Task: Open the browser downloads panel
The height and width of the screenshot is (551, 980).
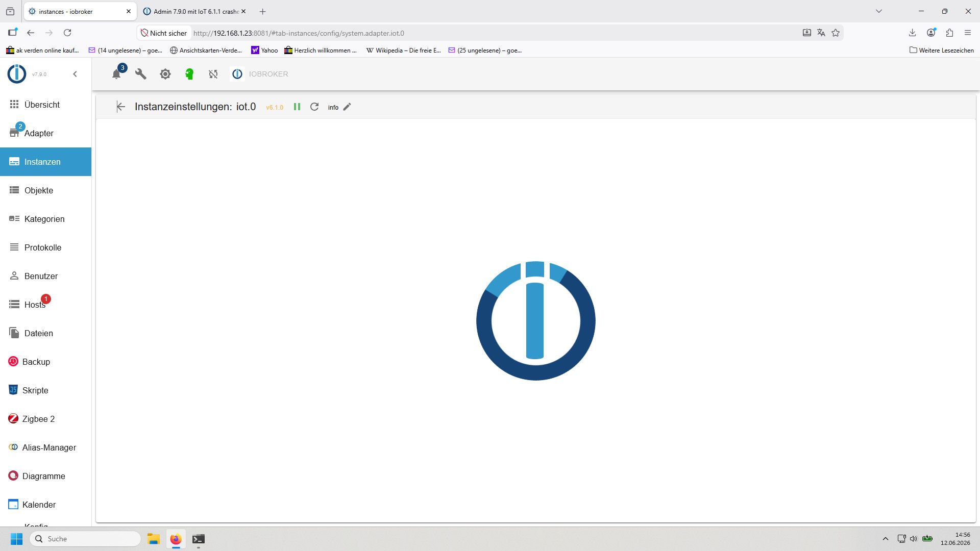Action: (x=913, y=33)
